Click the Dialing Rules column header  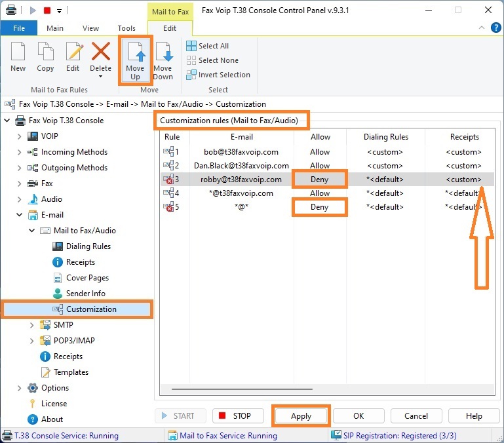tap(386, 137)
